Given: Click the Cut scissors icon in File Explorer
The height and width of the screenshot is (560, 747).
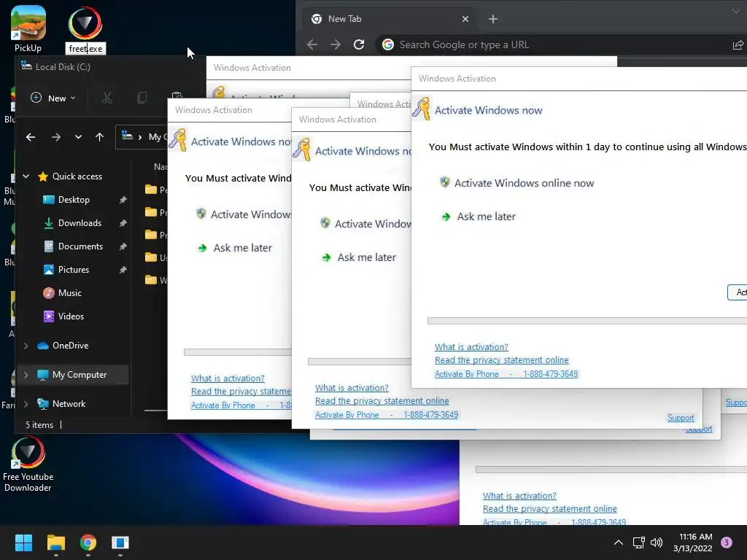Looking at the screenshot, I should point(107,98).
